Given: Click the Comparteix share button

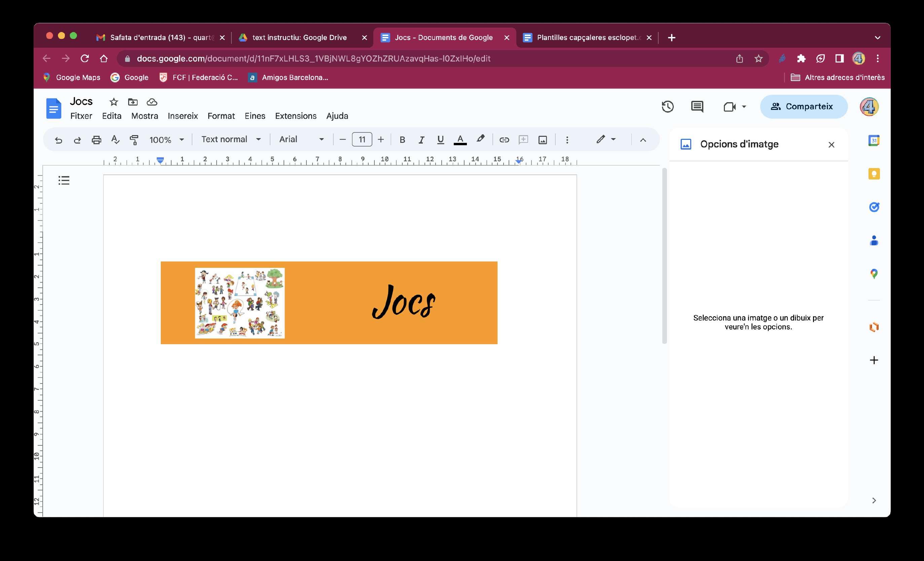Looking at the screenshot, I should [x=803, y=107].
